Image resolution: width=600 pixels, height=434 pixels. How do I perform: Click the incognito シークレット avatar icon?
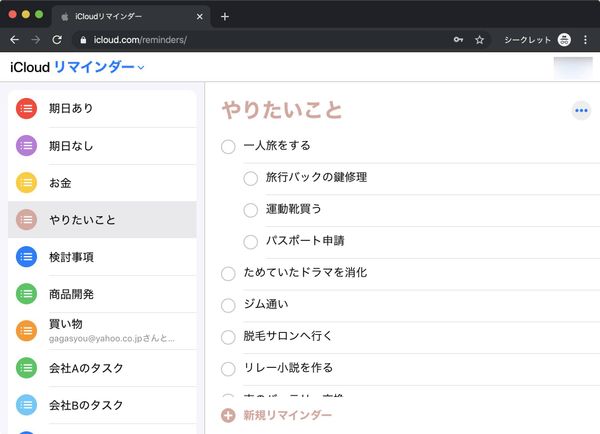pos(564,39)
